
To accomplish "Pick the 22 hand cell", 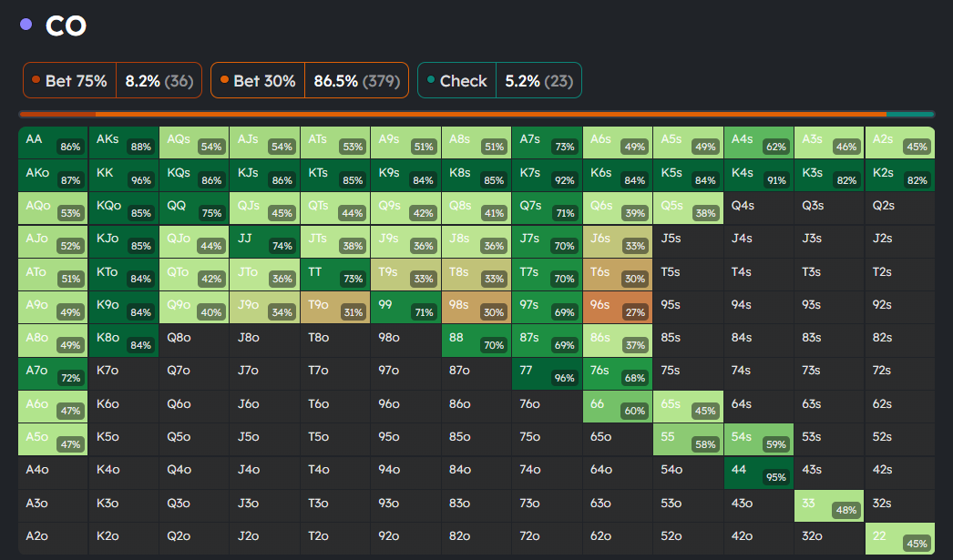I will pyautogui.click(x=899, y=538).
